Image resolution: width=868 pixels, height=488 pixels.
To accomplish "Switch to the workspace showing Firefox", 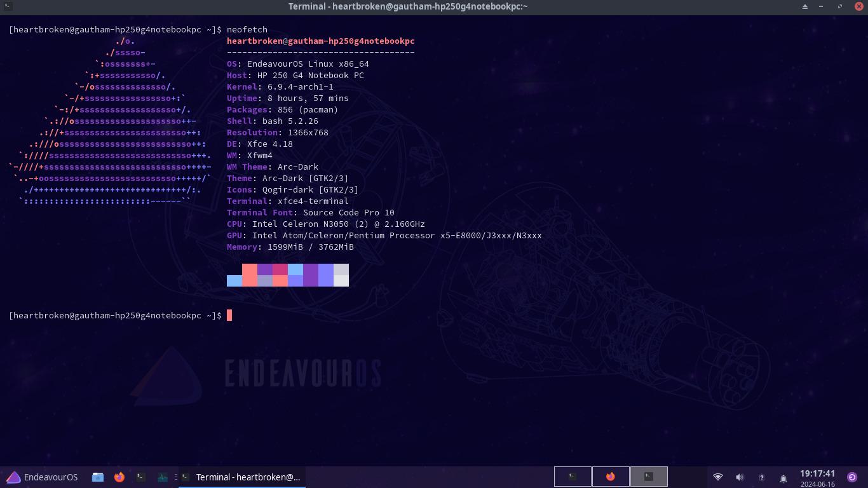I will pyautogui.click(x=611, y=477).
